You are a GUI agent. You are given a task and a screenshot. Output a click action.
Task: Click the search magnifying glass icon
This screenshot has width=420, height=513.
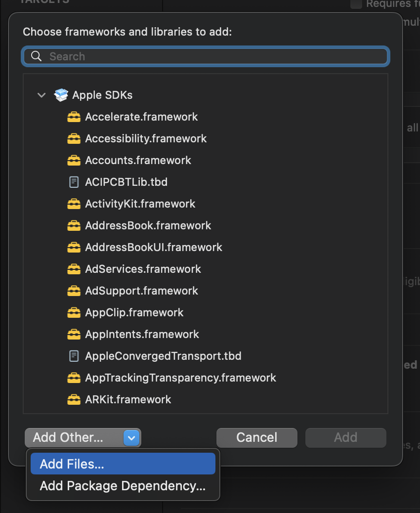36,56
